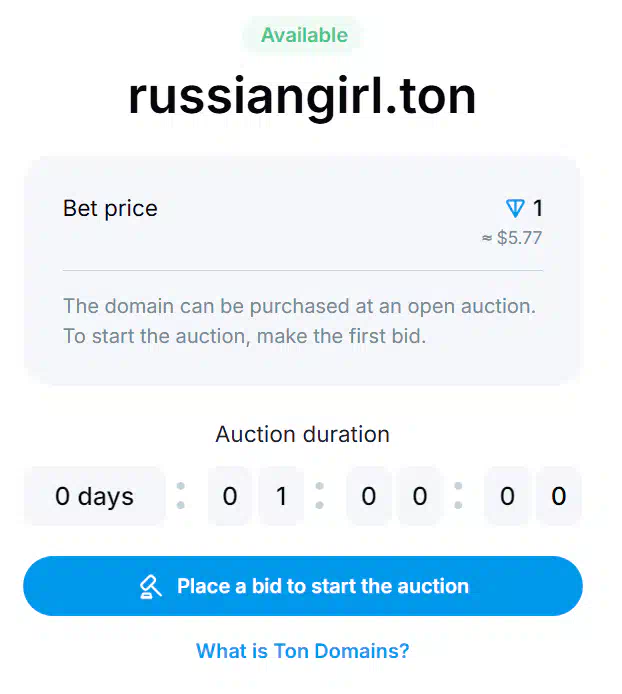Click the bet price value of 1
Image resolution: width=622 pixels, height=694 pixels.
point(538,208)
